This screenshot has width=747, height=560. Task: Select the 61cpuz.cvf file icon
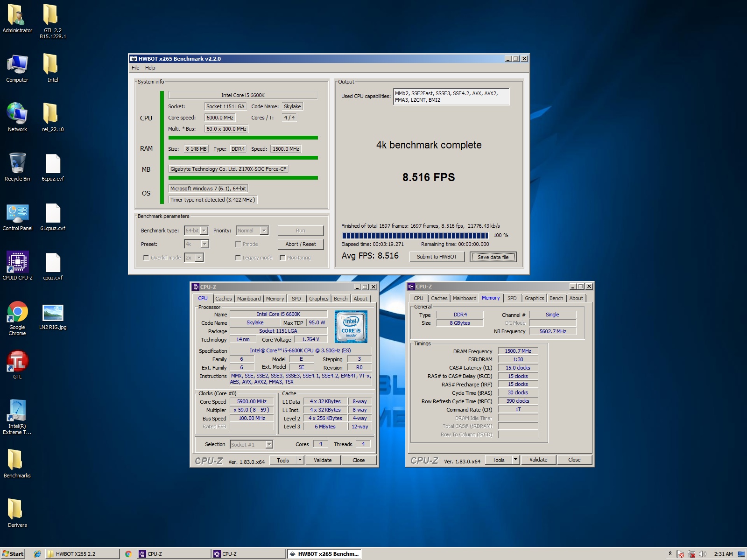pyautogui.click(x=53, y=217)
